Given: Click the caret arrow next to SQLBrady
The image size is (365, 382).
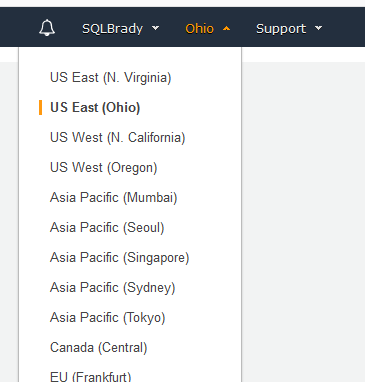Looking at the screenshot, I should point(155,28).
